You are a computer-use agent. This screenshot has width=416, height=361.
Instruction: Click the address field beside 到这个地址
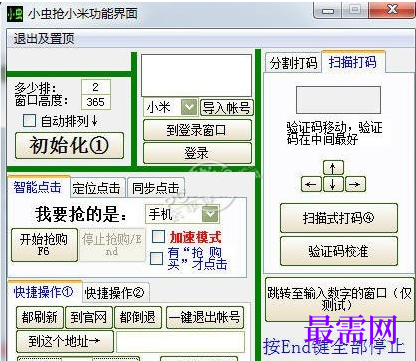180,341
